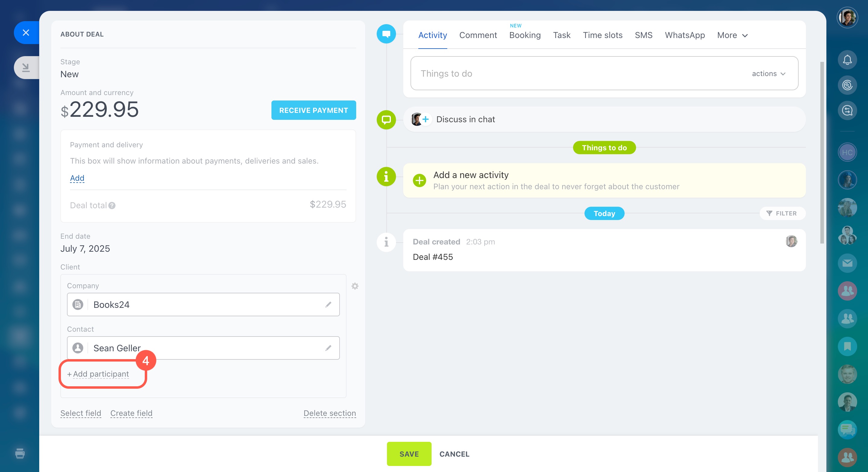The image size is (868, 472).
Task: Open the bookmark icon in right sidebar
Action: tap(847, 346)
